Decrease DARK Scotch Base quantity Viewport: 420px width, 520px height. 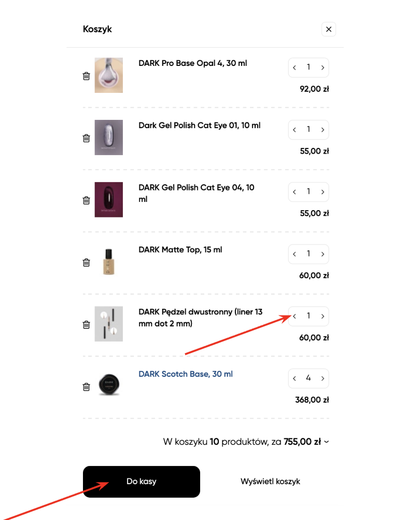[x=295, y=378]
